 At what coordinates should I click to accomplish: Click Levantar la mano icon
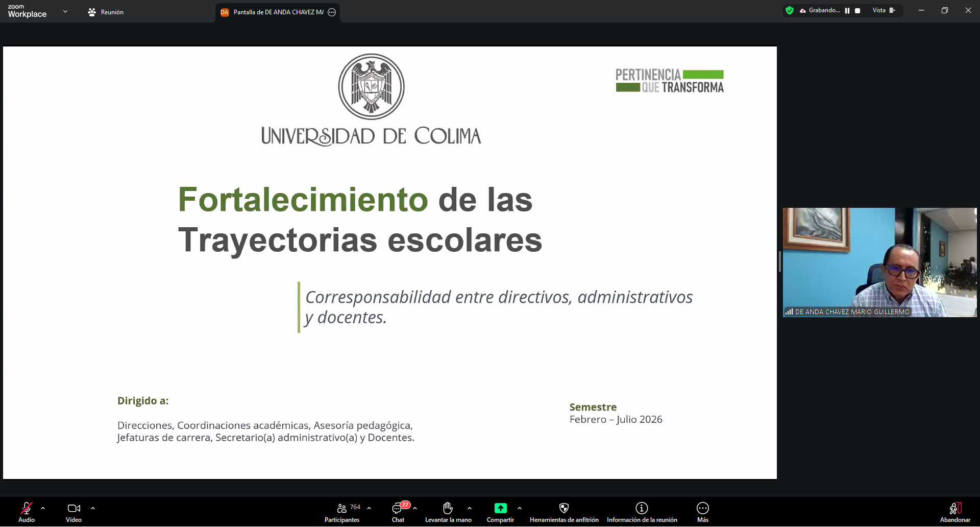(x=448, y=512)
